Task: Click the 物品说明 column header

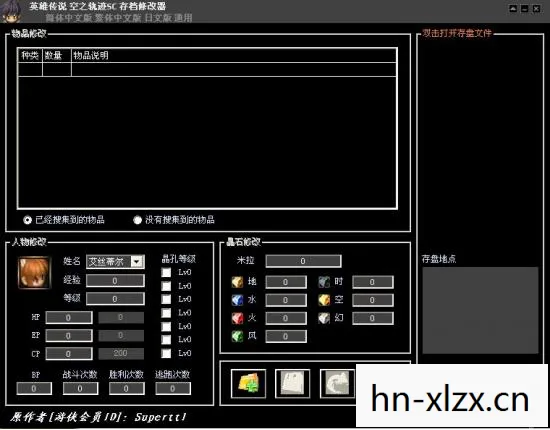Action: [x=234, y=55]
